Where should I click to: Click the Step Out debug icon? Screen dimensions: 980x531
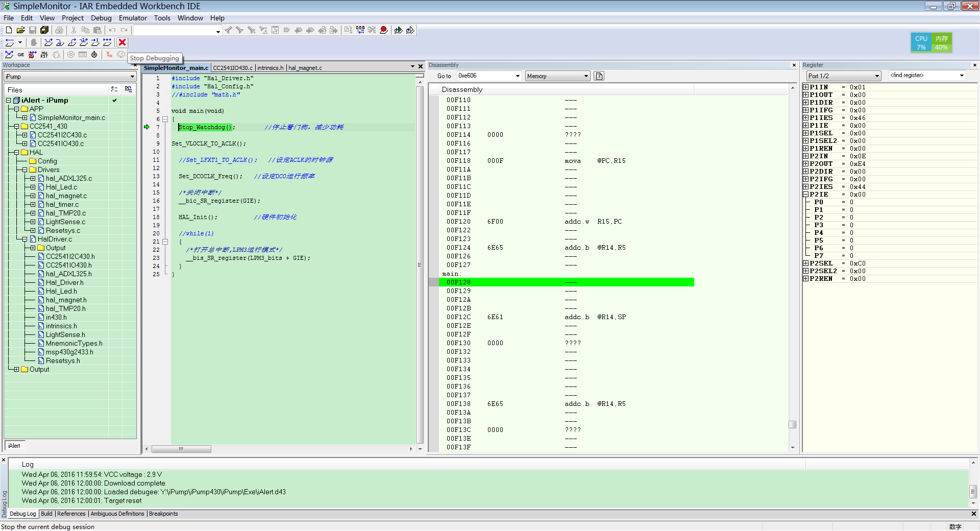pyautogui.click(x=72, y=42)
